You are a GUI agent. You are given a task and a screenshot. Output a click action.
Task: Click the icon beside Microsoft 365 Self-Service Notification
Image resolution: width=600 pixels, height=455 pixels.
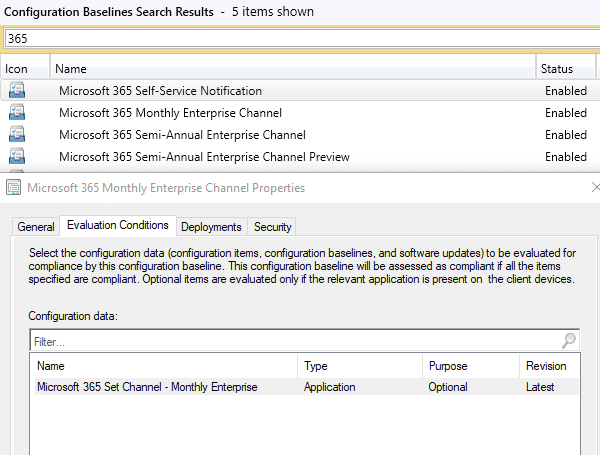click(17, 91)
